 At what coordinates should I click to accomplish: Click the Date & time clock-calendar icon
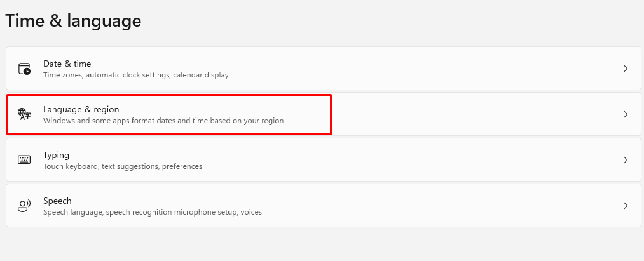pos(24,69)
